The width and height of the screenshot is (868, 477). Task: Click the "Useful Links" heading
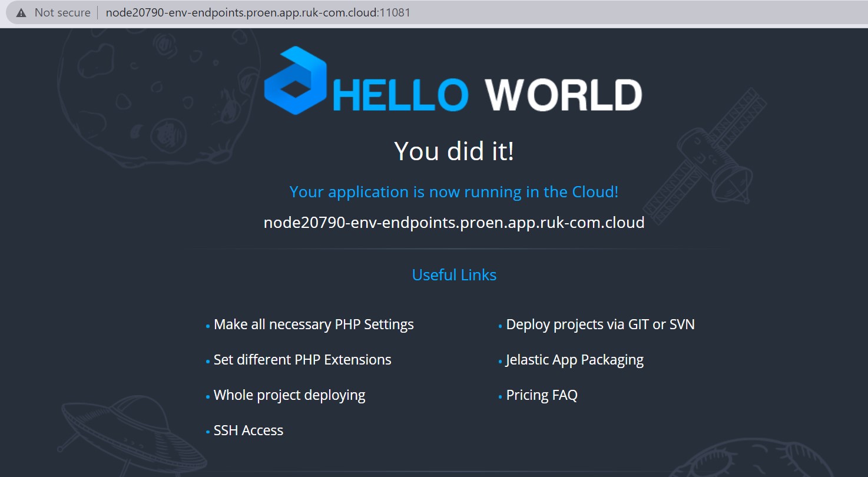(454, 274)
